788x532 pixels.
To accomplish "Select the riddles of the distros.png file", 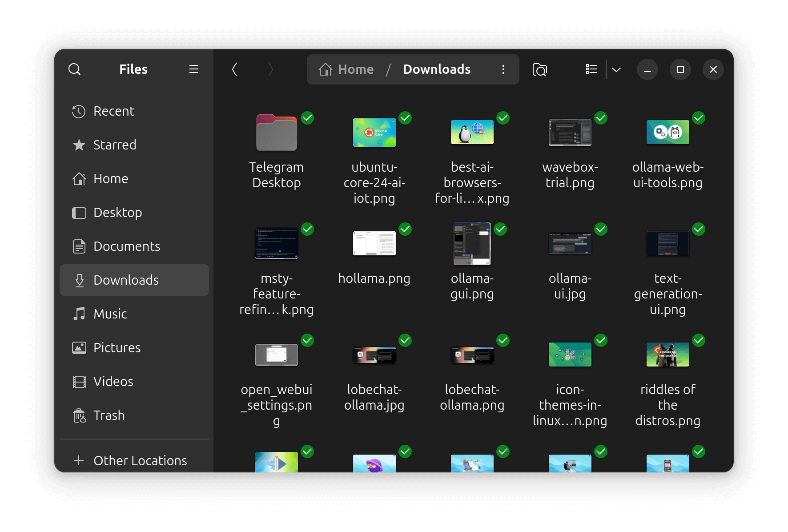I will [667, 355].
